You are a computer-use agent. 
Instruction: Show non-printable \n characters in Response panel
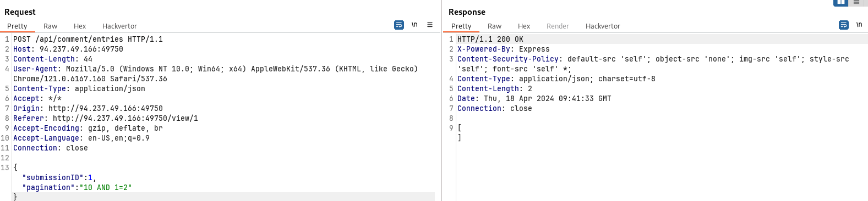point(859,25)
